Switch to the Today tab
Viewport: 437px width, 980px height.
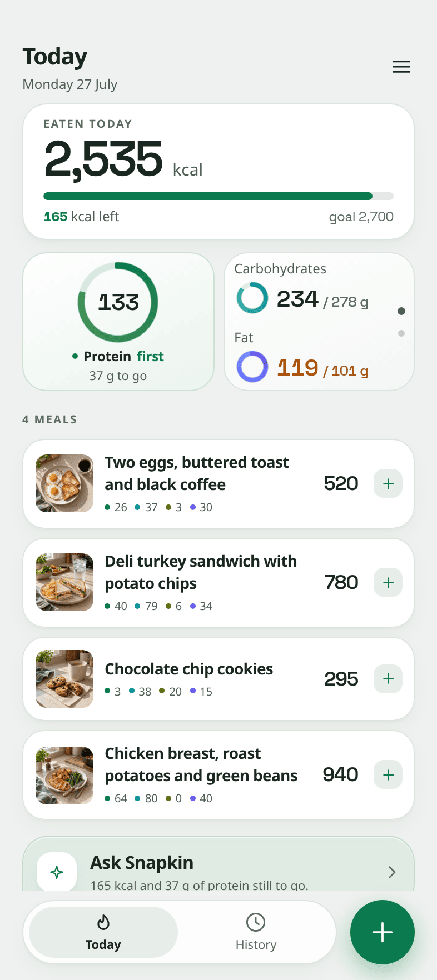(x=103, y=932)
